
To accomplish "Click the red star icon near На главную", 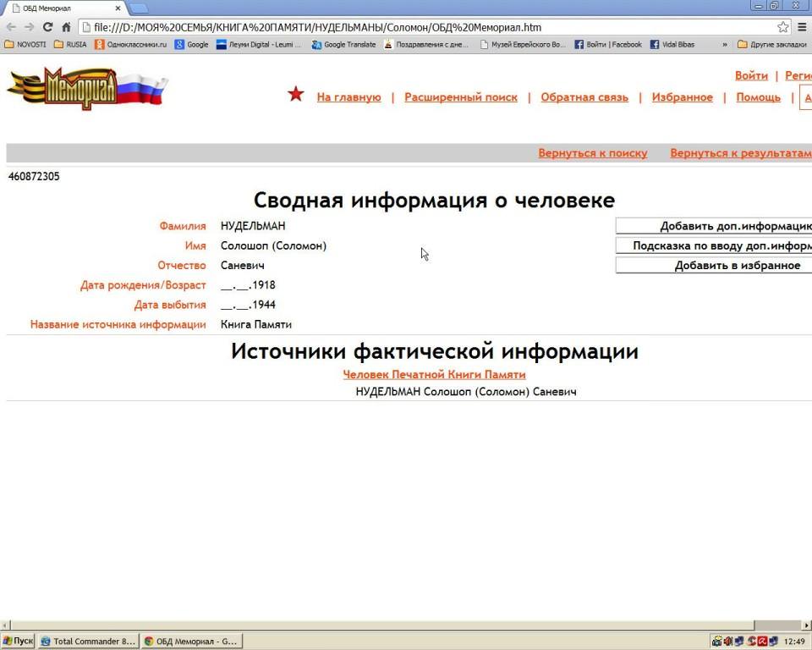I will pos(295,94).
